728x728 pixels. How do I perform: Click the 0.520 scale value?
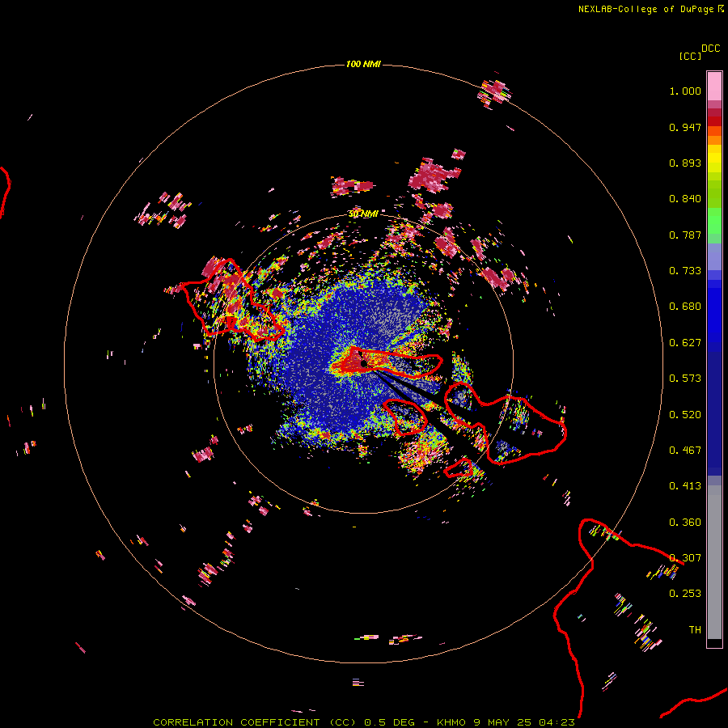coord(685,415)
